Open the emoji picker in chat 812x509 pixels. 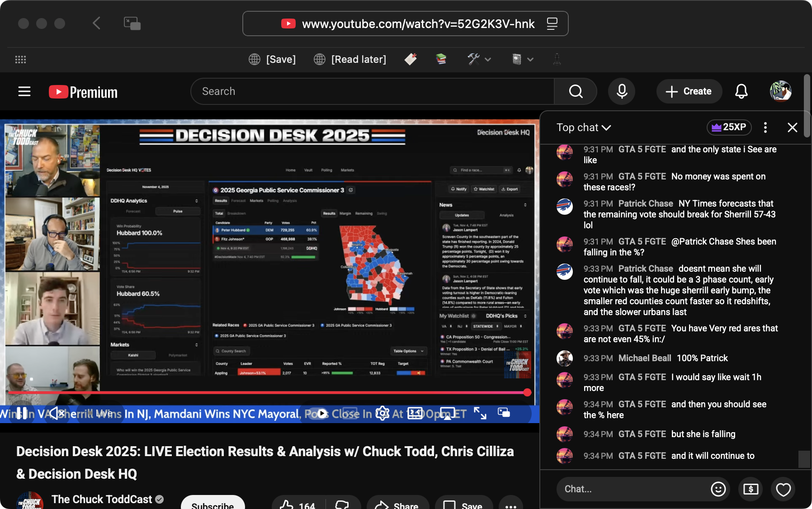(718, 489)
